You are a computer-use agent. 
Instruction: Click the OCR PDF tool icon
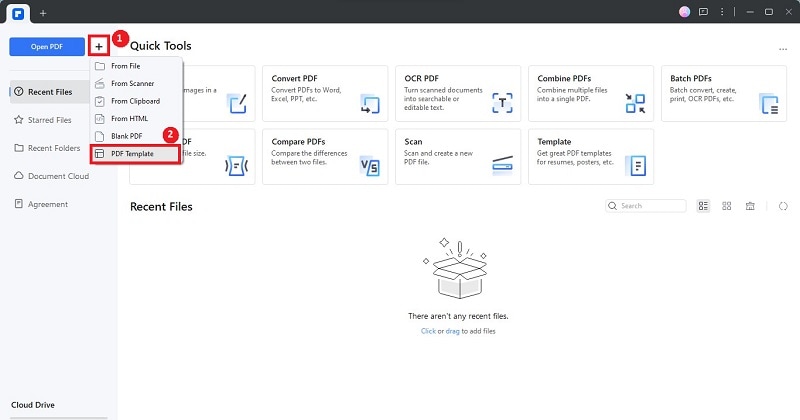[x=503, y=103]
